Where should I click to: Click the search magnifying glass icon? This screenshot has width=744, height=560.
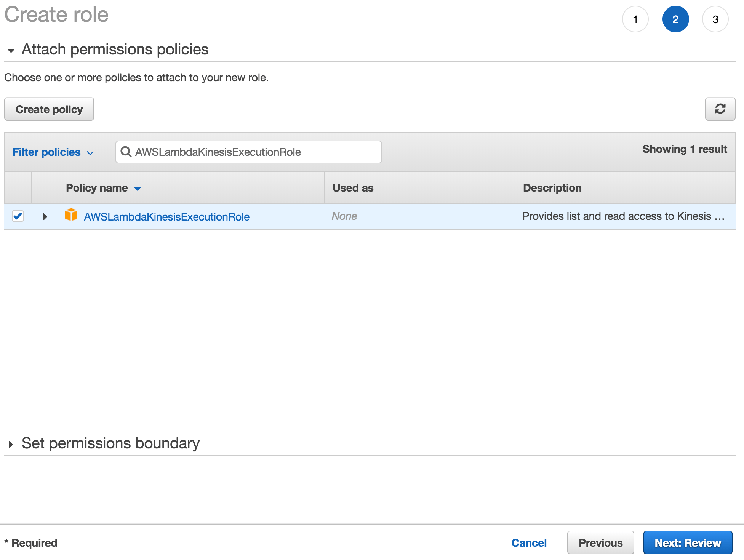(x=126, y=152)
